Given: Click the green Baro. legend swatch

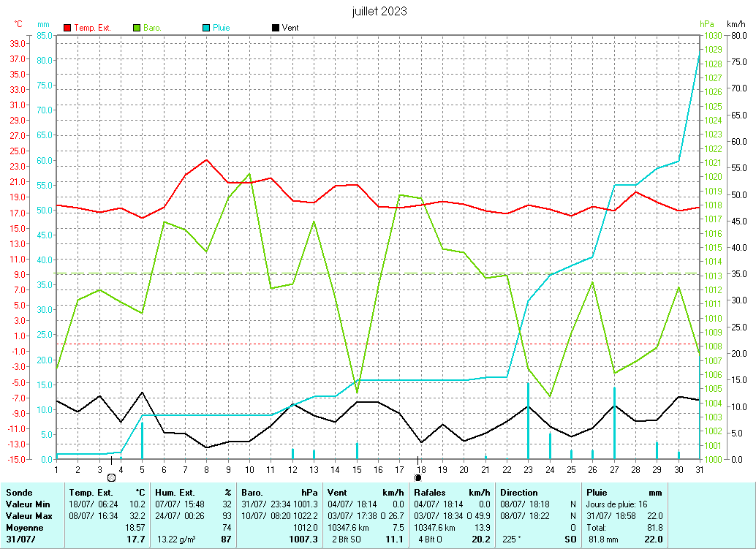Looking at the screenshot, I should point(137,28).
